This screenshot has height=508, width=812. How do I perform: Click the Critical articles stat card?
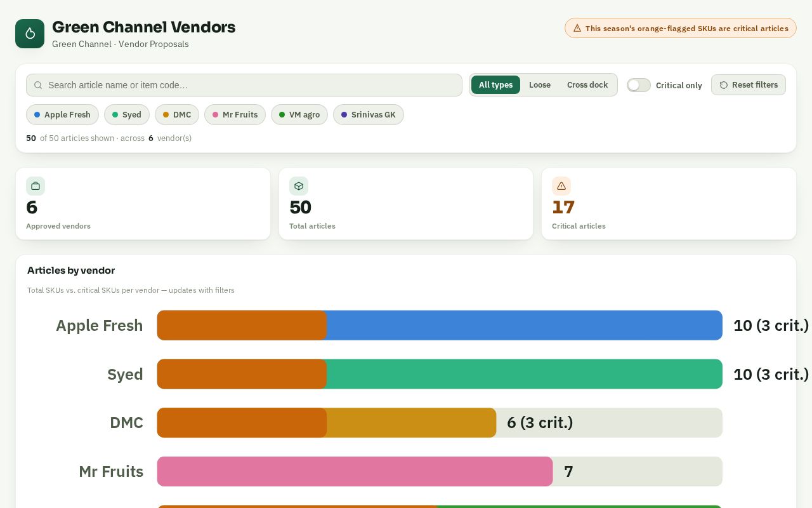[x=669, y=204]
